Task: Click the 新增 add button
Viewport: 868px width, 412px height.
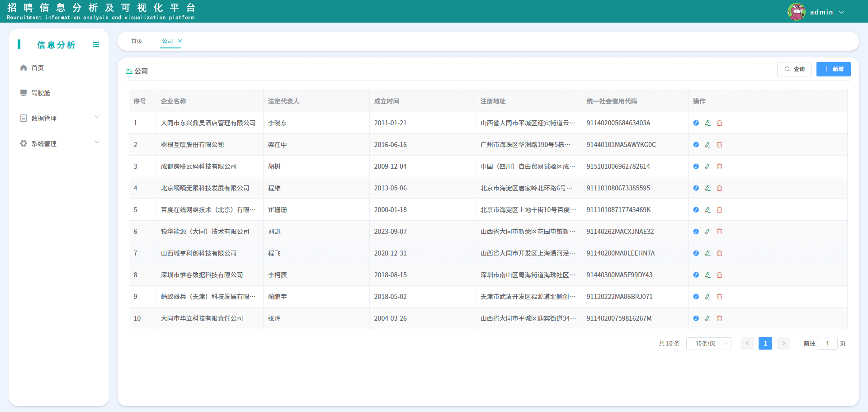Action: coord(833,69)
